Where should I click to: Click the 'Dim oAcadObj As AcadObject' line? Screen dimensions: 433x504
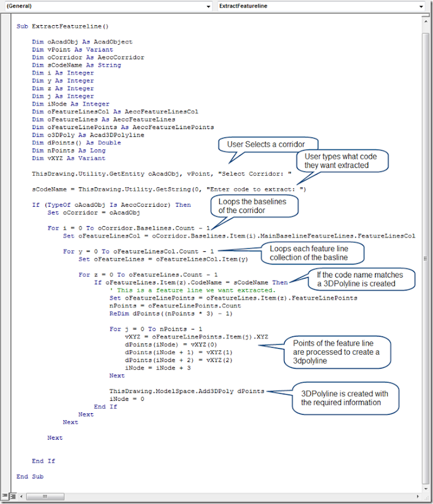82,42
